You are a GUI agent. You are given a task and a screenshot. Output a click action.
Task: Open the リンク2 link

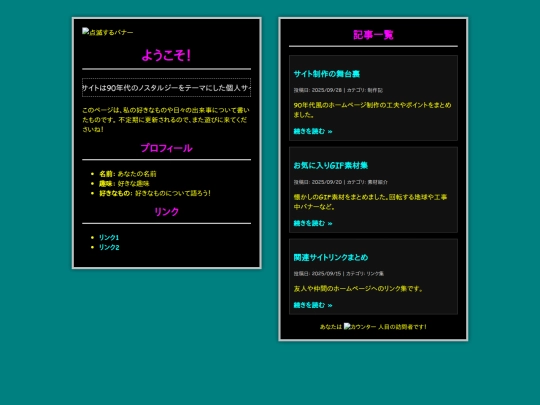click(109, 247)
